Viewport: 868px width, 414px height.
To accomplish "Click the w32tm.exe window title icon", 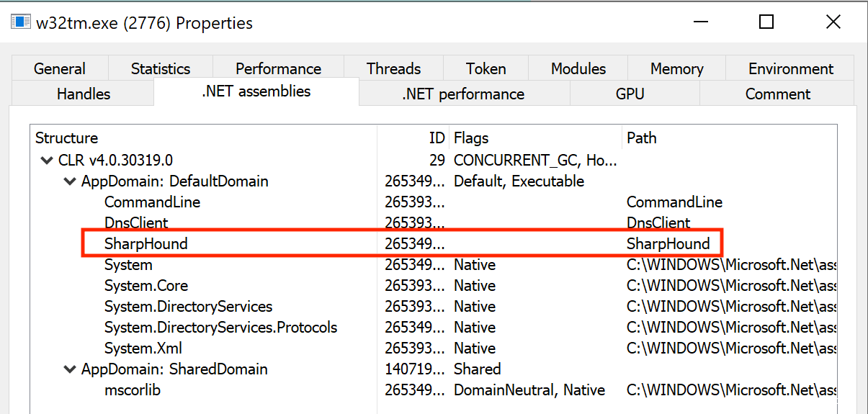I will tap(21, 22).
